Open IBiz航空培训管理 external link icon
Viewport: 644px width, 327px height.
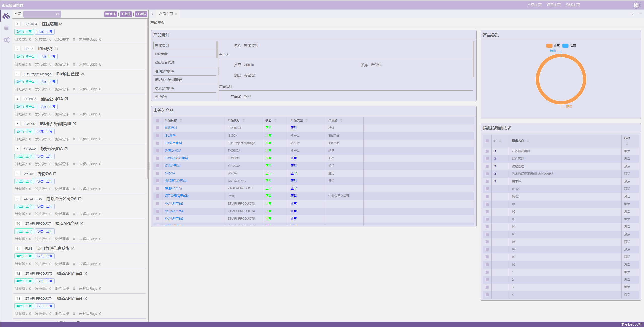[x=74, y=124]
